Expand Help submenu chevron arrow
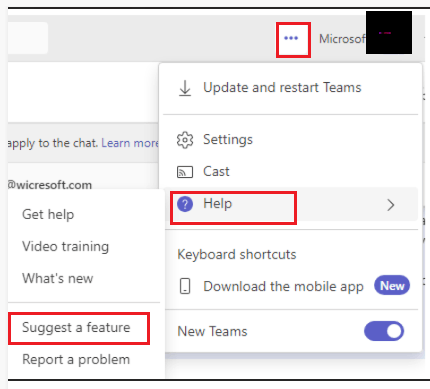This screenshot has height=389, width=430. click(x=391, y=205)
